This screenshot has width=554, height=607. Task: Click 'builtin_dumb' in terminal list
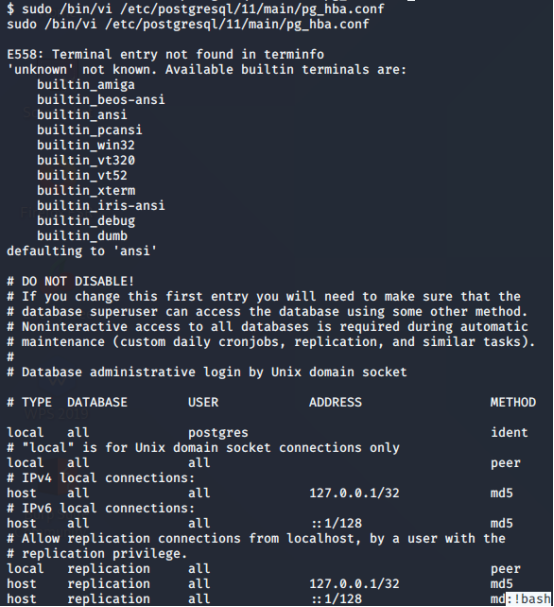(x=82, y=236)
